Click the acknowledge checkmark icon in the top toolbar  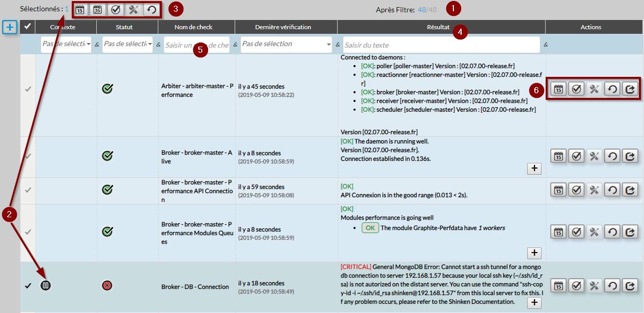click(116, 9)
